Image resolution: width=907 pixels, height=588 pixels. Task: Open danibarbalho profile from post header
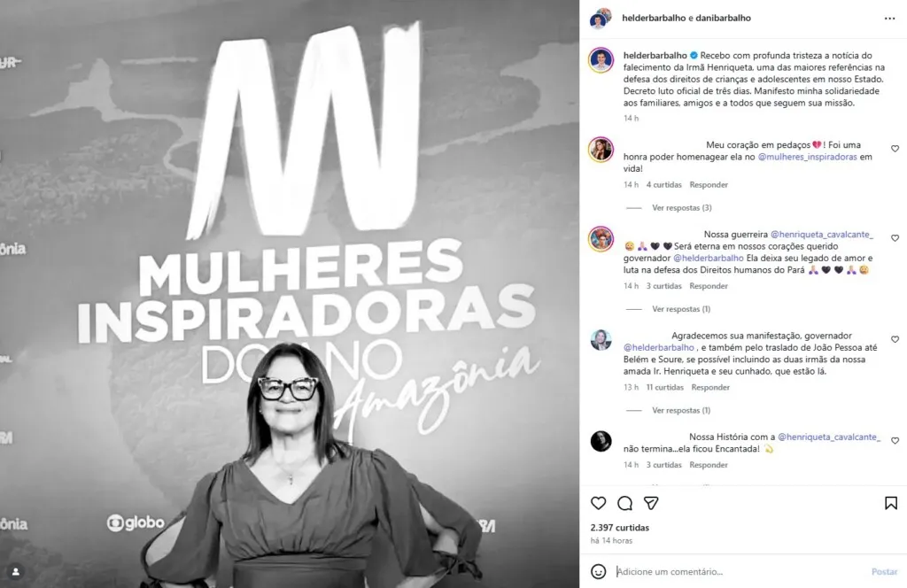723,18
